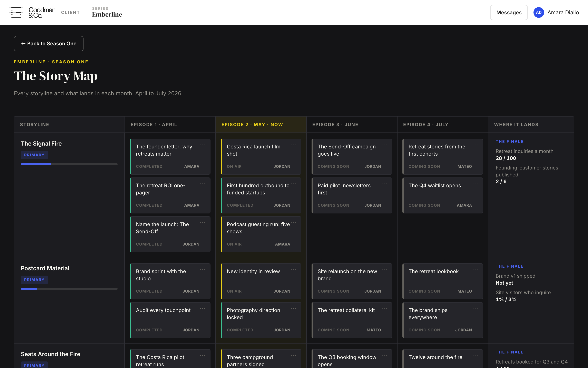Open options for Name the launch card
This screenshot has height=368, width=588.
tap(202, 223)
